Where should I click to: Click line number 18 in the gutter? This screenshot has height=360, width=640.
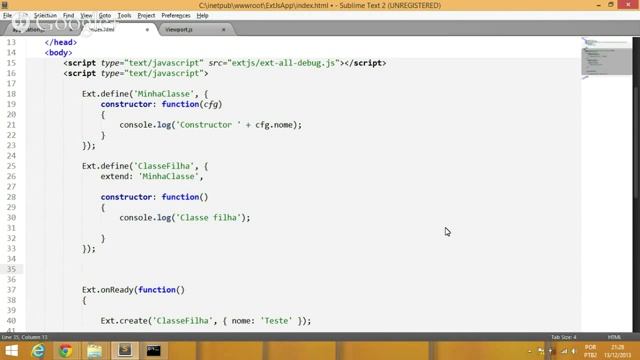point(11,94)
